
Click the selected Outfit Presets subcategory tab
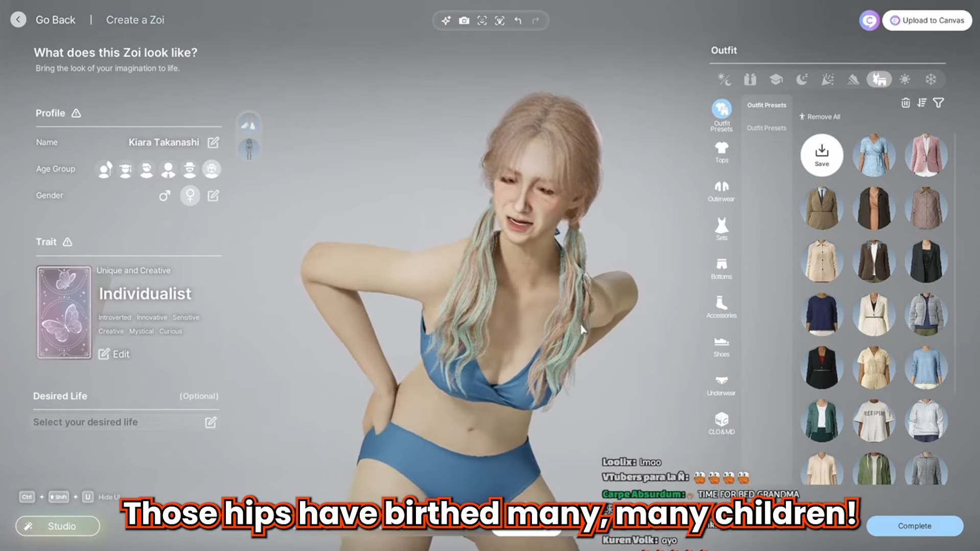coord(766,105)
